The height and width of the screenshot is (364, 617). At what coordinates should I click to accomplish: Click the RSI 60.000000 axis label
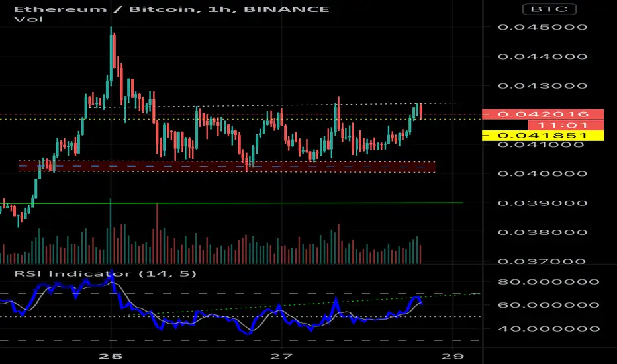pos(549,305)
